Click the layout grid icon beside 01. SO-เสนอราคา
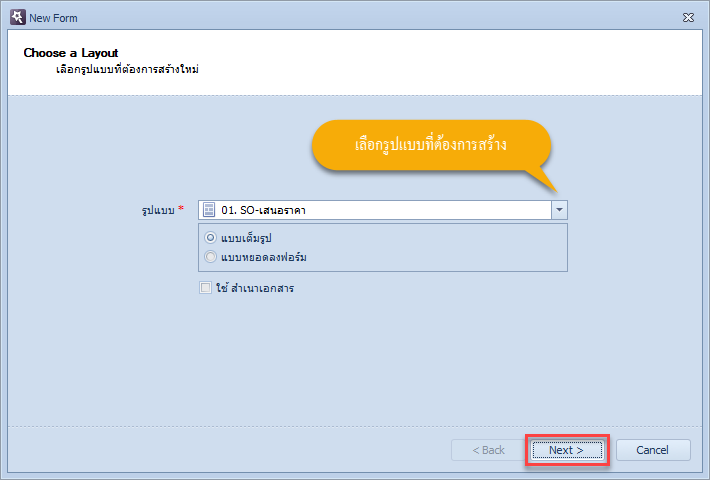The image size is (710, 480). tap(209, 210)
